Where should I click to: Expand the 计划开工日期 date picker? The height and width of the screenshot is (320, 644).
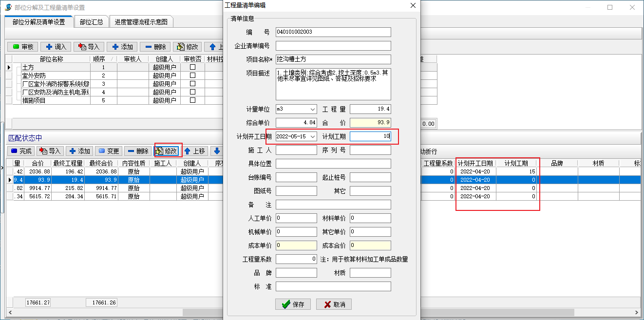[x=312, y=136]
